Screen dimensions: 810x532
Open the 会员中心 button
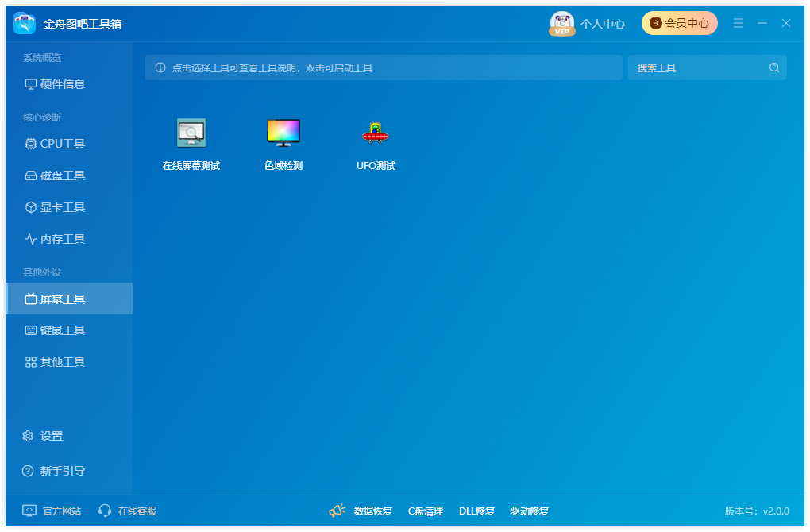point(679,23)
